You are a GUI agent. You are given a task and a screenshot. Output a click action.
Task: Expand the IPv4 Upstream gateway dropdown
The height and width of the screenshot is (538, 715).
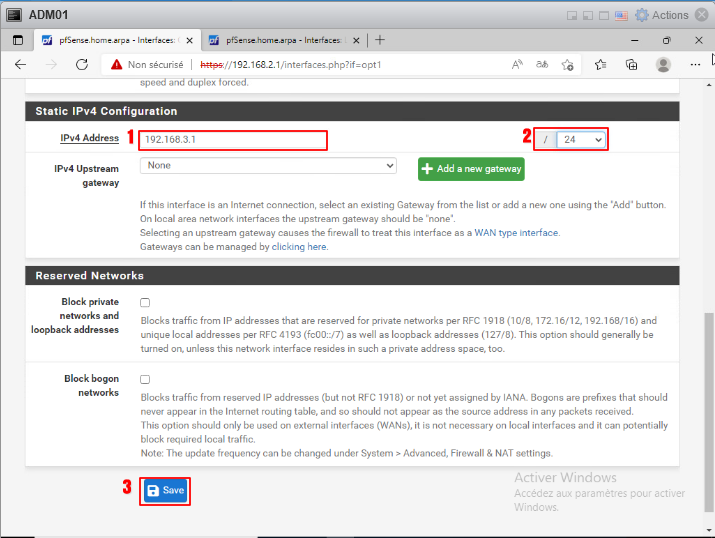point(268,165)
